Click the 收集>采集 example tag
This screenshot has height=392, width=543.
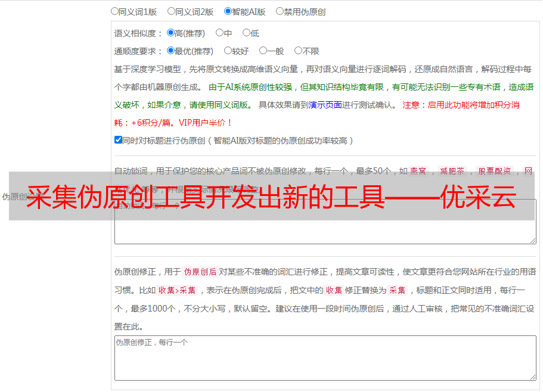pyautogui.click(x=177, y=290)
